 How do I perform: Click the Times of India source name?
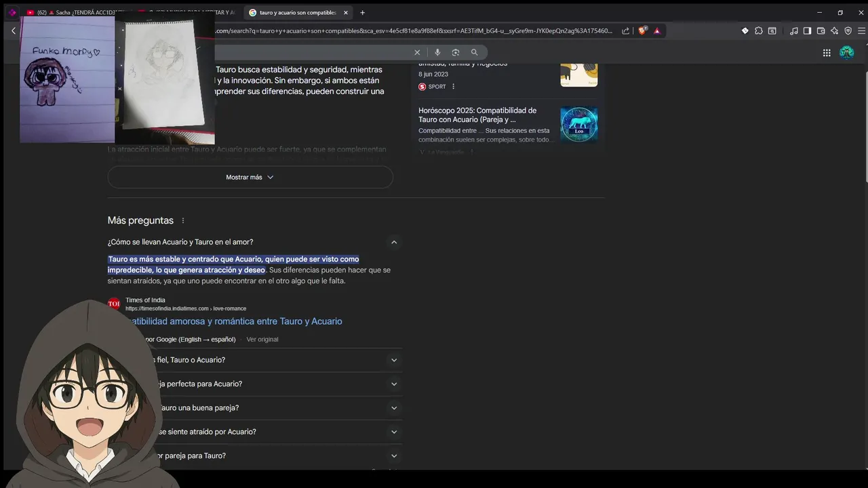[145, 300]
